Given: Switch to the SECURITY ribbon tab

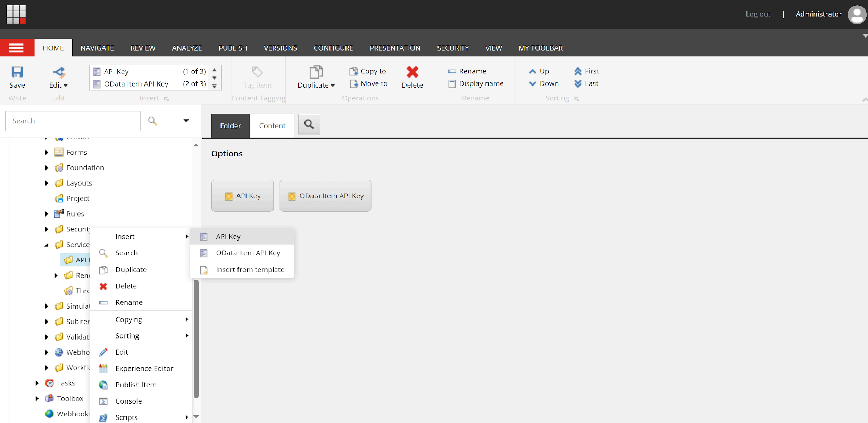Looking at the screenshot, I should (453, 48).
